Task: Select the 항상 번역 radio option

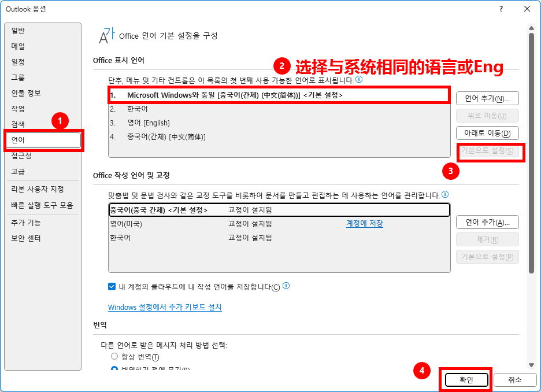Action: point(114,356)
